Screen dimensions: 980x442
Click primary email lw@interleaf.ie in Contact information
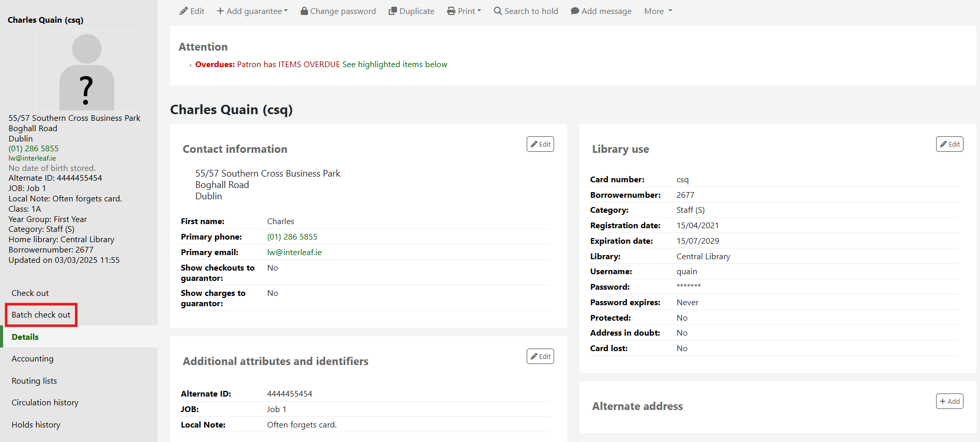[294, 252]
